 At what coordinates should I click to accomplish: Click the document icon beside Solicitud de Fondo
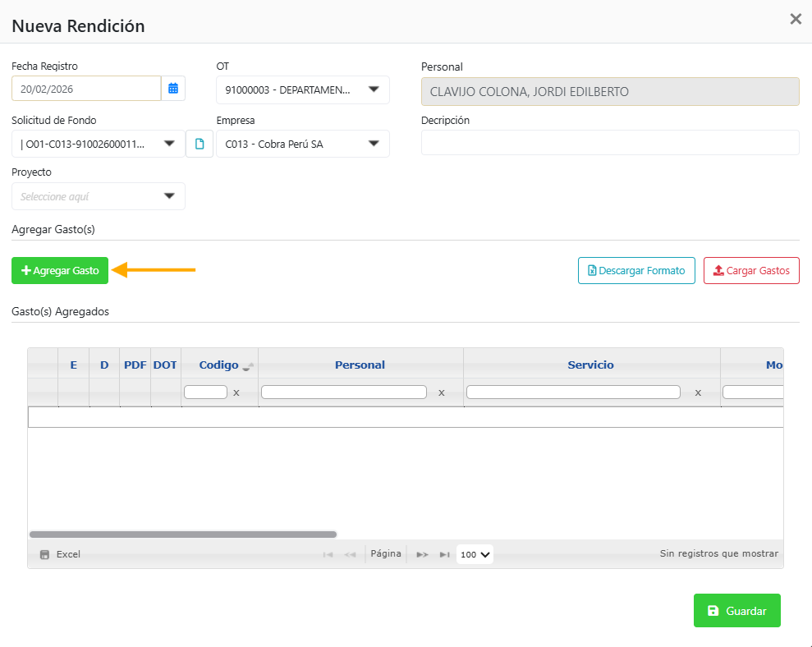[200, 144]
